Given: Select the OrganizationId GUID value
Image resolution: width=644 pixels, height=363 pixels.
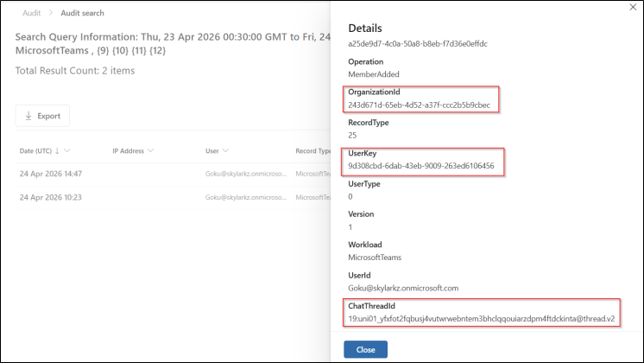Looking at the screenshot, I should [419, 105].
